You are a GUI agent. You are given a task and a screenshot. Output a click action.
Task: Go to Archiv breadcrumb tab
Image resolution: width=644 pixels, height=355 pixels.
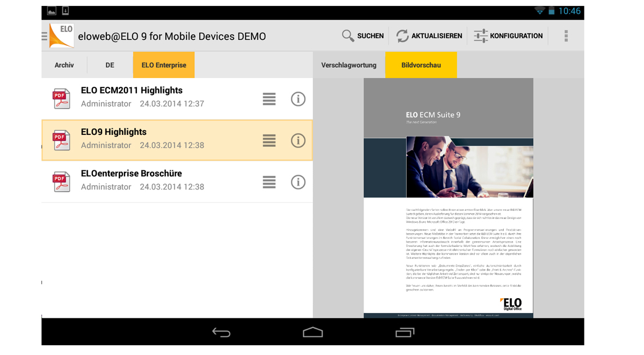coord(64,65)
